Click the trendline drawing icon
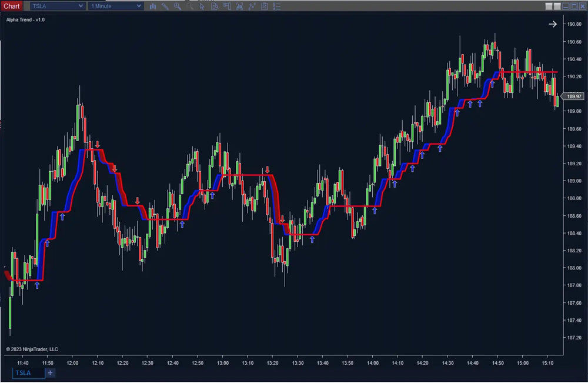 pyautogui.click(x=252, y=6)
